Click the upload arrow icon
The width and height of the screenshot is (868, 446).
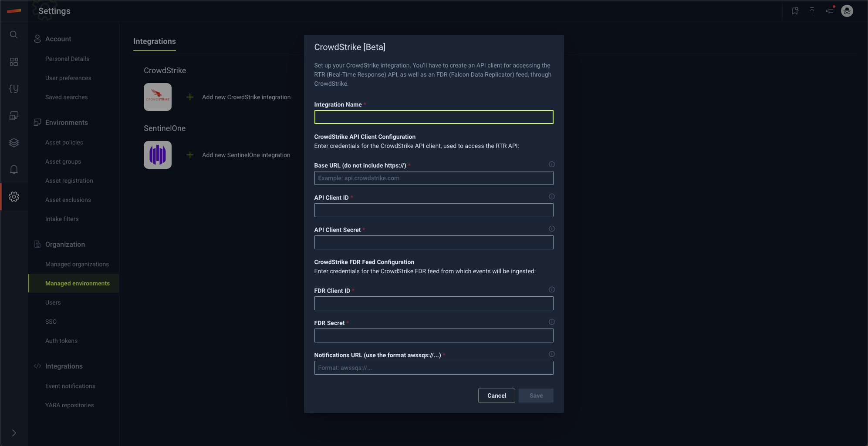click(812, 11)
